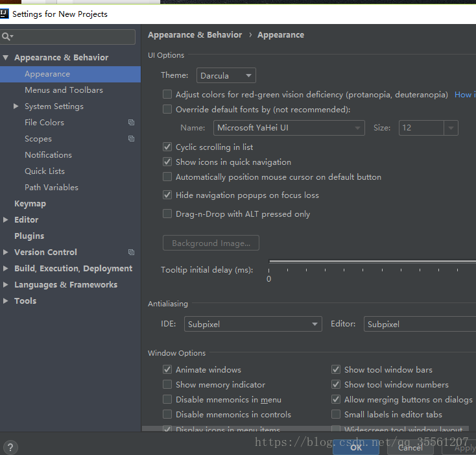
Task: Click the slider tick at 0
Action: click(x=268, y=270)
